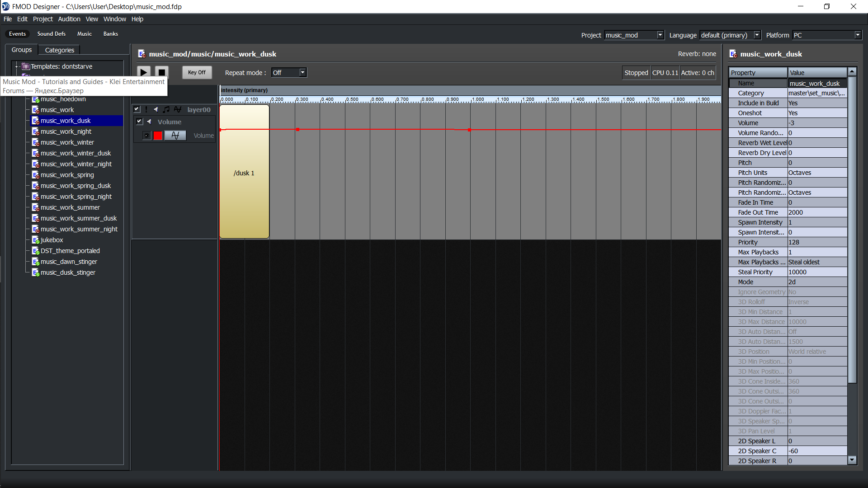868x488 pixels.
Task: Click the layer00 effect curve icon
Action: tap(178, 109)
